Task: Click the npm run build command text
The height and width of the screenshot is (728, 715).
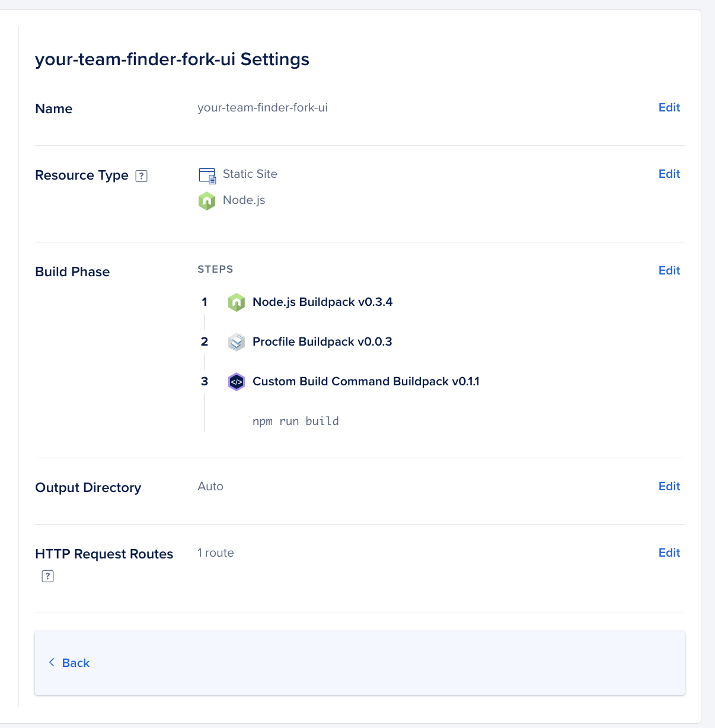Action: pos(295,422)
